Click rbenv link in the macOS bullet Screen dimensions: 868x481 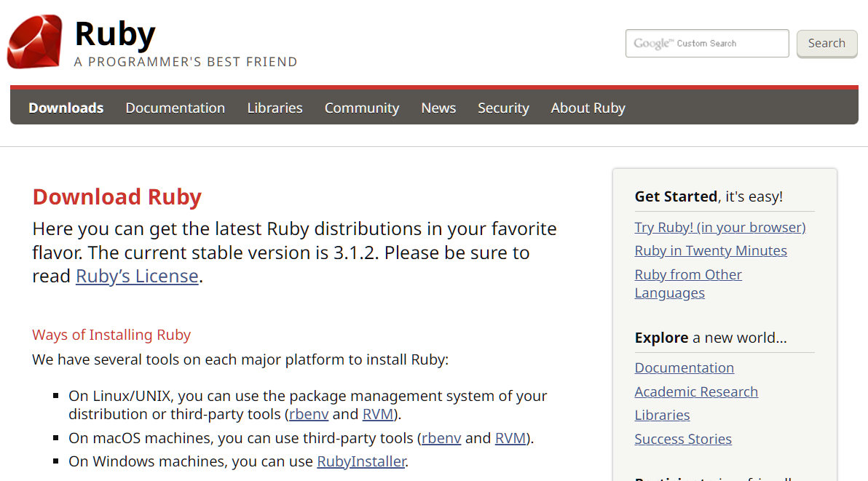(x=441, y=438)
